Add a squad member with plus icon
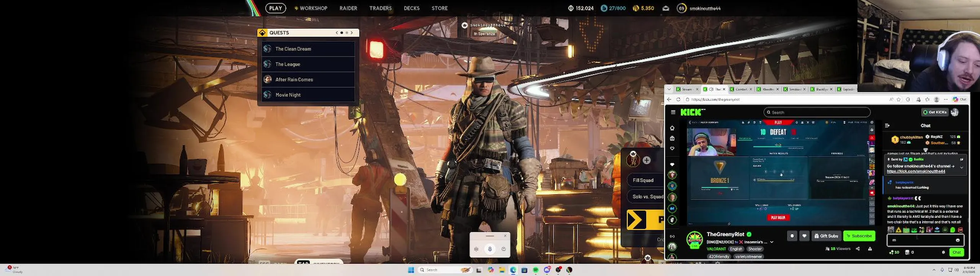 [647, 160]
